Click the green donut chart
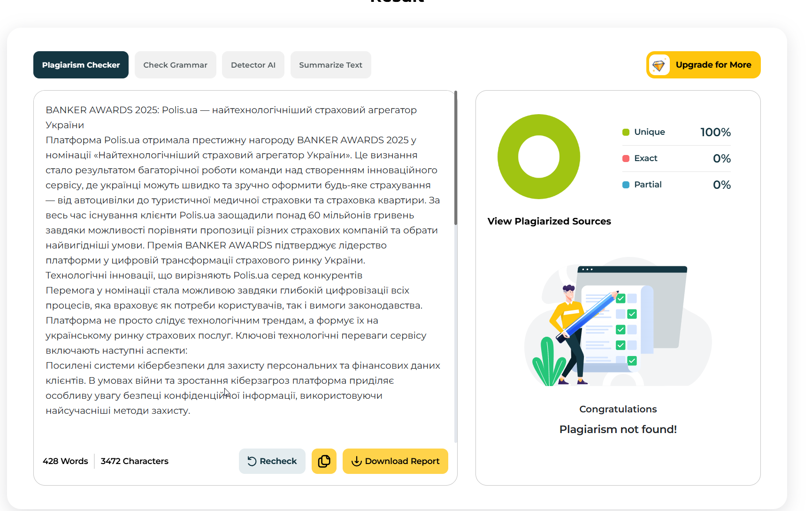The height and width of the screenshot is (511, 812). [x=539, y=156]
